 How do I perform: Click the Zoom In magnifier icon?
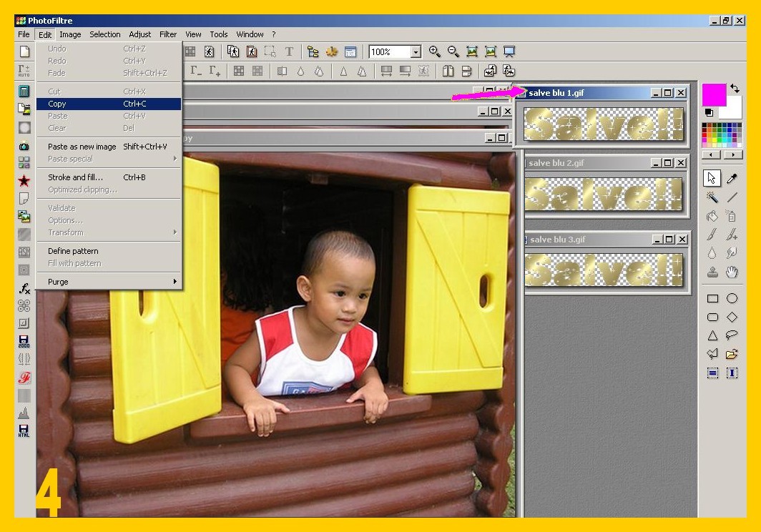pyautogui.click(x=434, y=51)
